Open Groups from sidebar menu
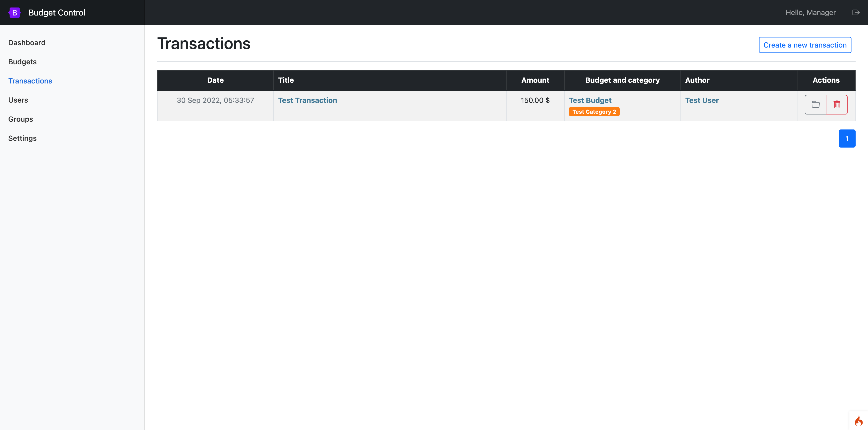The width and height of the screenshot is (868, 430). point(21,119)
